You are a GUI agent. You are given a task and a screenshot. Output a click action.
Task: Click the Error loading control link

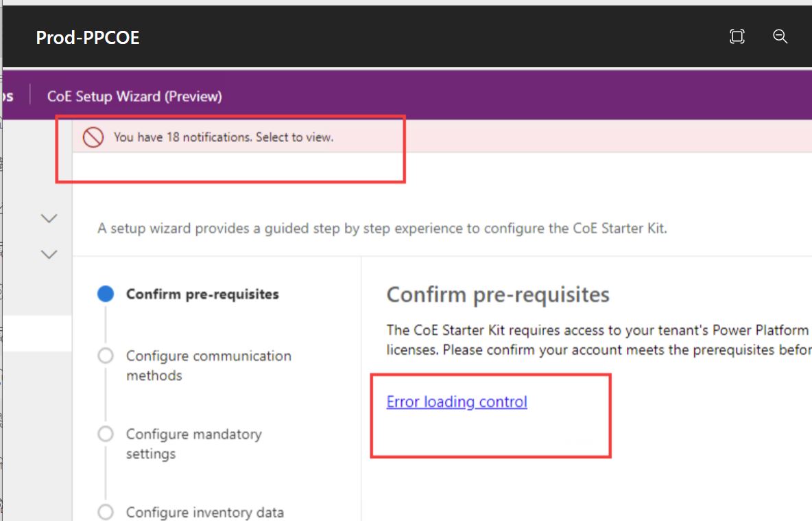click(456, 402)
